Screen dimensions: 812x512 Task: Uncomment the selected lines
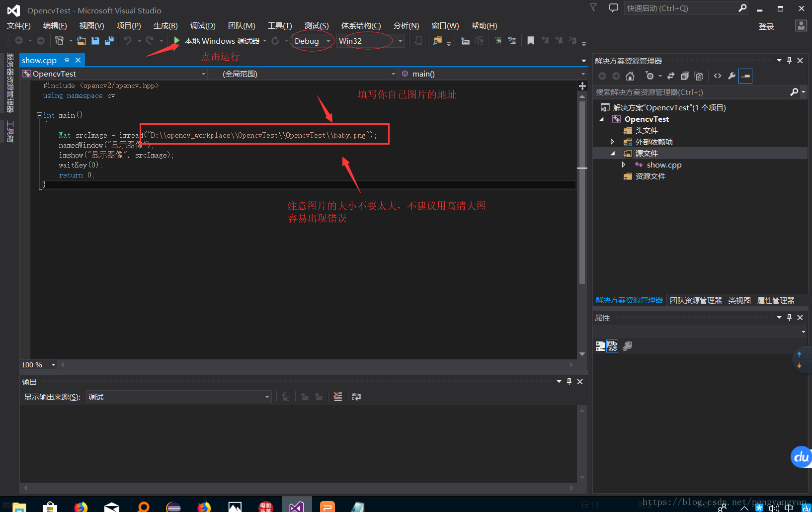point(512,41)
